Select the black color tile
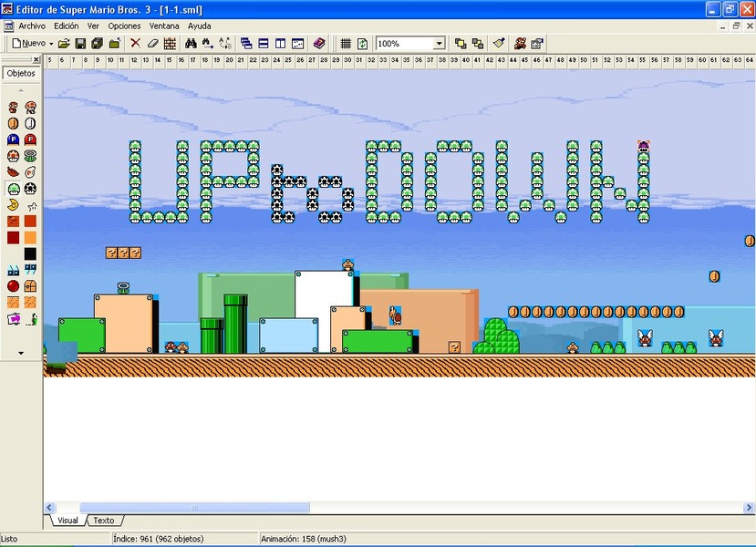 (x=30, y=253)
